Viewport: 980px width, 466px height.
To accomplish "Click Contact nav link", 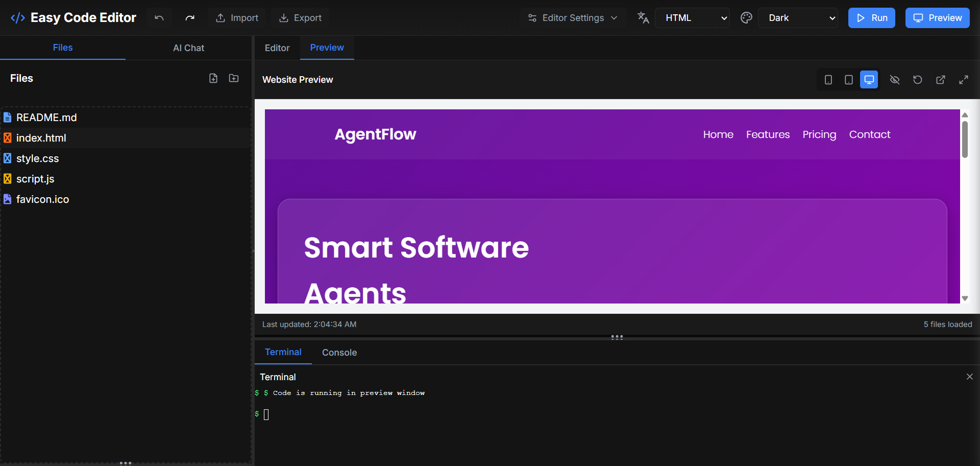I will 870,134.
